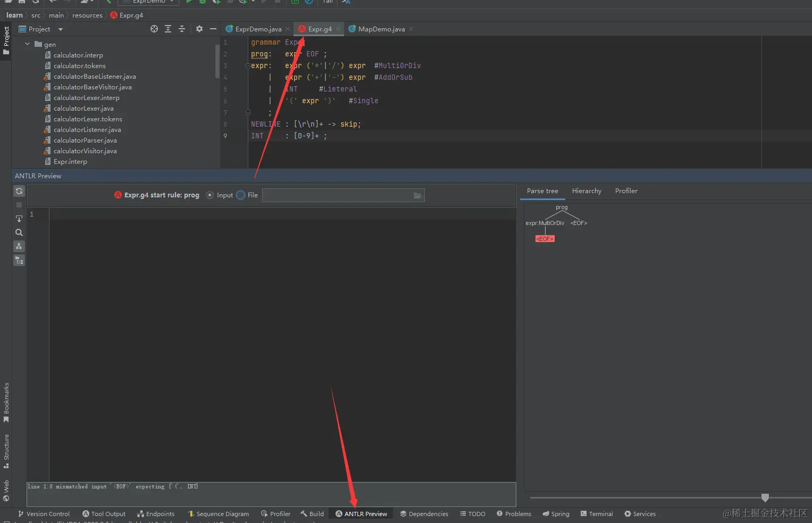Click fold end marker at line 7

pyautogui.click(x=248, y=112)
